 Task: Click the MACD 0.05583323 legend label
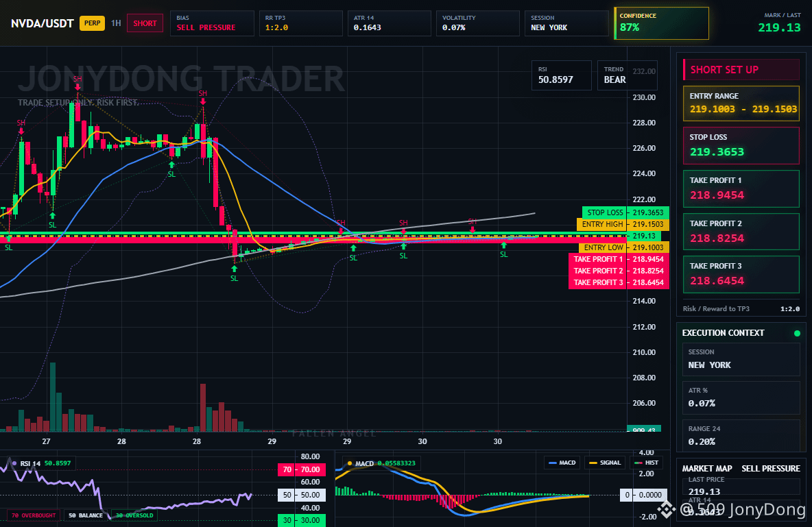(x=381, y=463)
